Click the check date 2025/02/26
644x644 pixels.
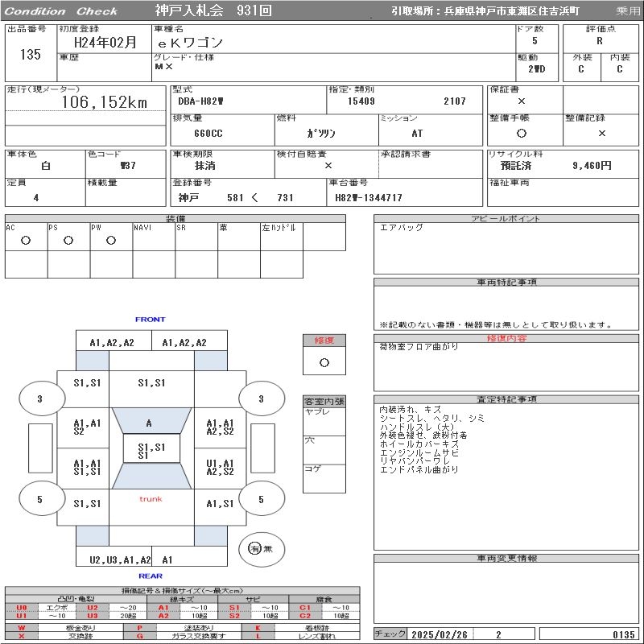(439, 634)
